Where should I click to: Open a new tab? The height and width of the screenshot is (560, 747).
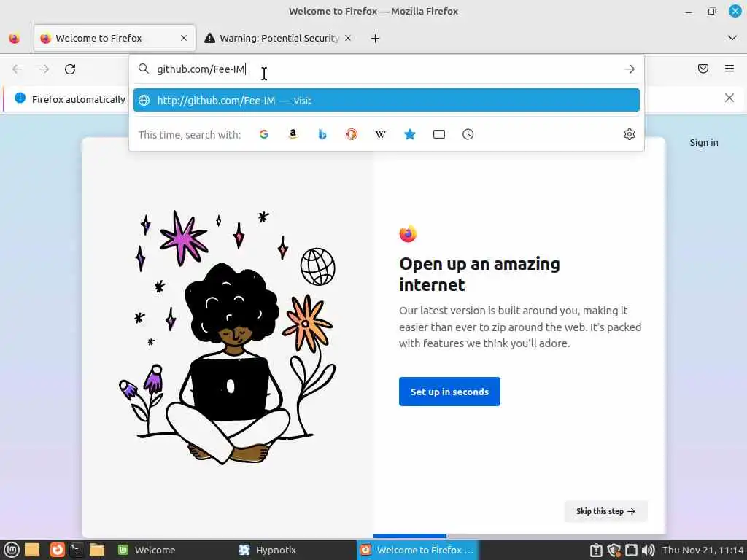(375, 38)
